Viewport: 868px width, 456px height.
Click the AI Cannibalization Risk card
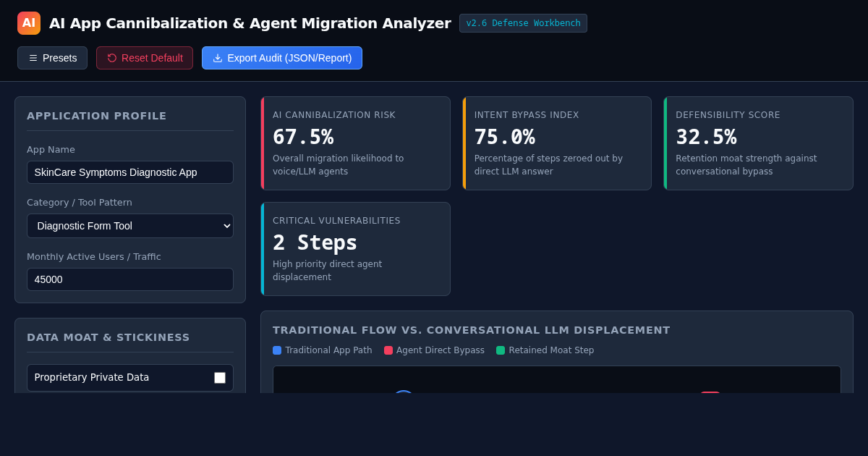pos(355,143)
